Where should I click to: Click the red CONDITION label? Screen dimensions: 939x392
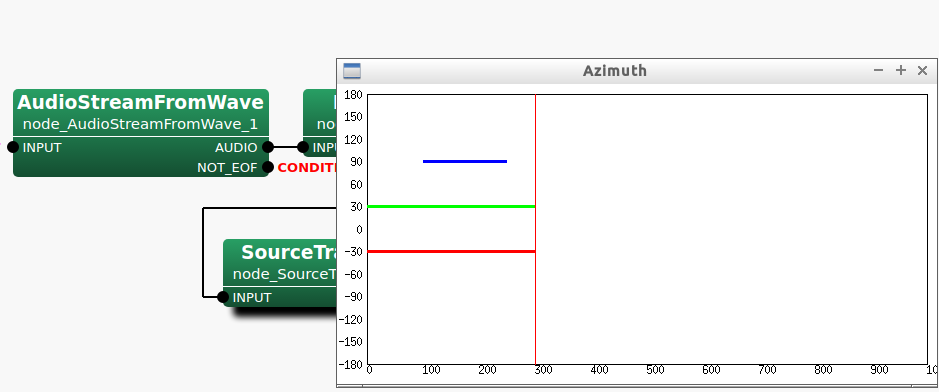(307, 168)
